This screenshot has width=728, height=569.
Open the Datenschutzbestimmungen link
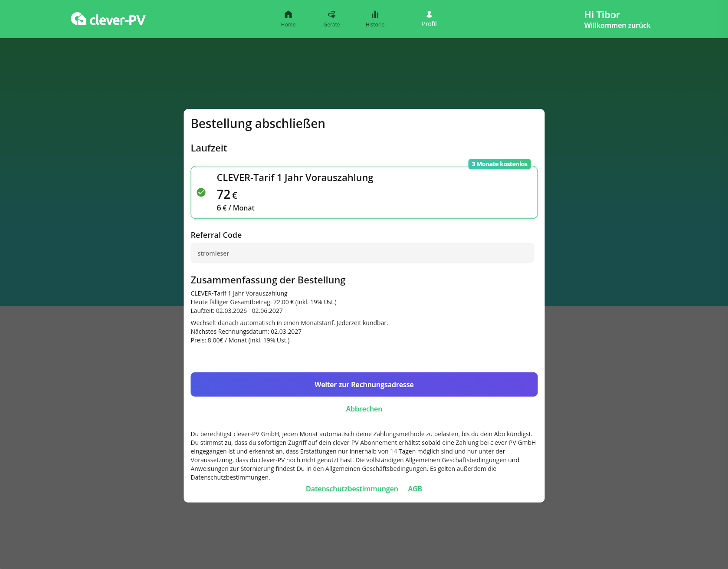coord(351,489)
